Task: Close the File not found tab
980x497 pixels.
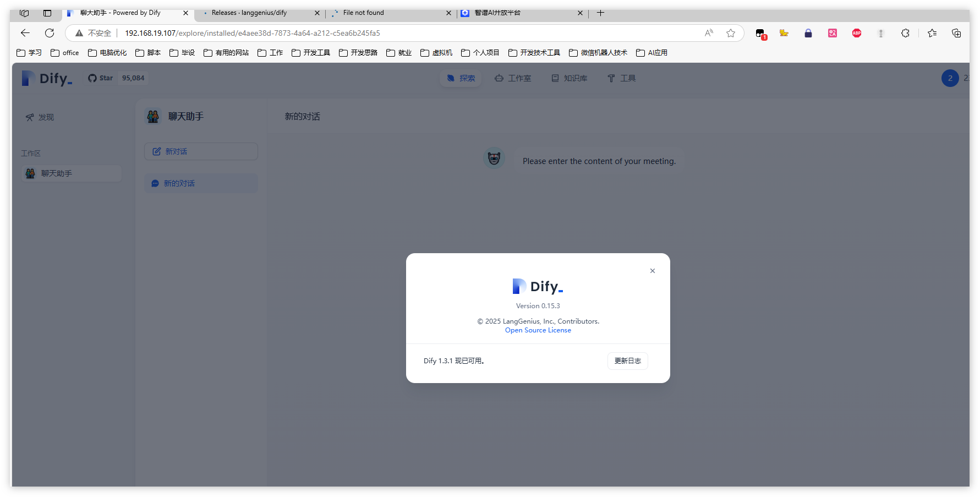Action: [448, 13]
